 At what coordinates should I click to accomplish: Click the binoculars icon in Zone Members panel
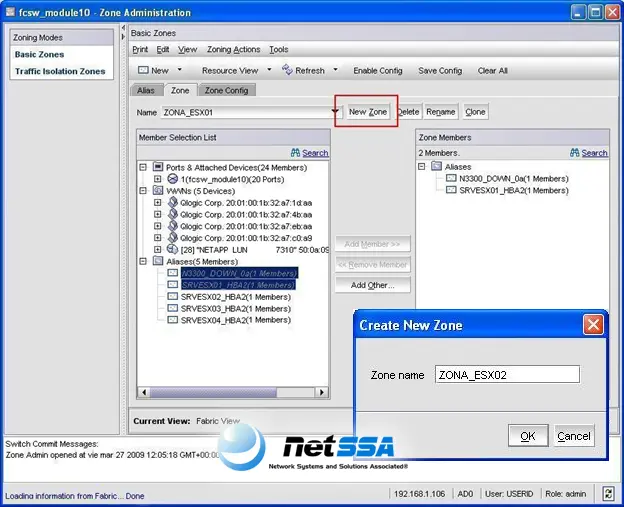coord(575,153)
